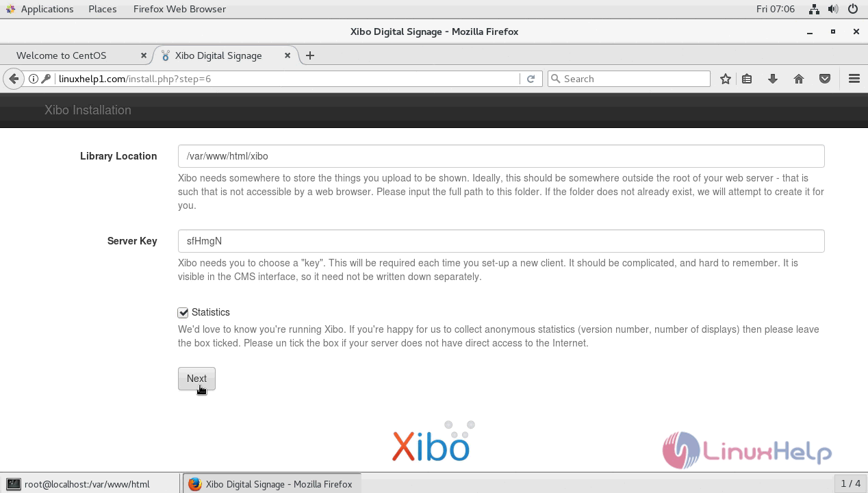This screenshot has height=493, width=868.
Task: Open a new tab with the plus button
Action: tap(310, 55)
